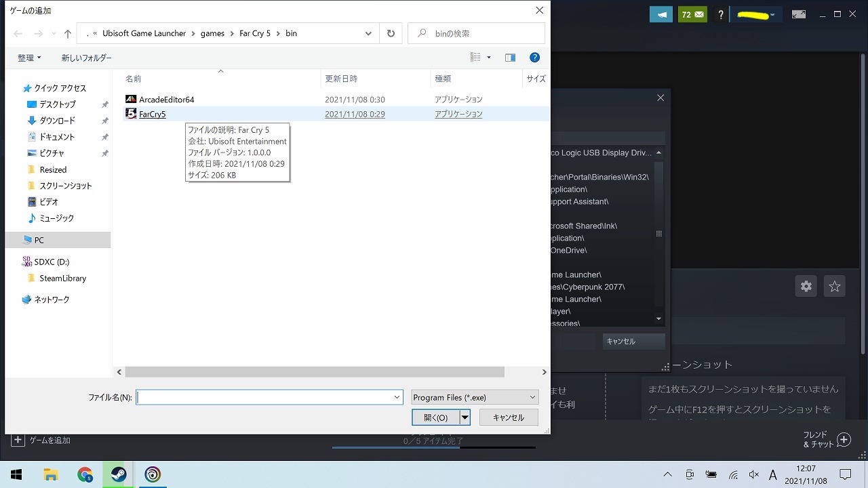Open the Steam game settings gear icon

point(806,286)
